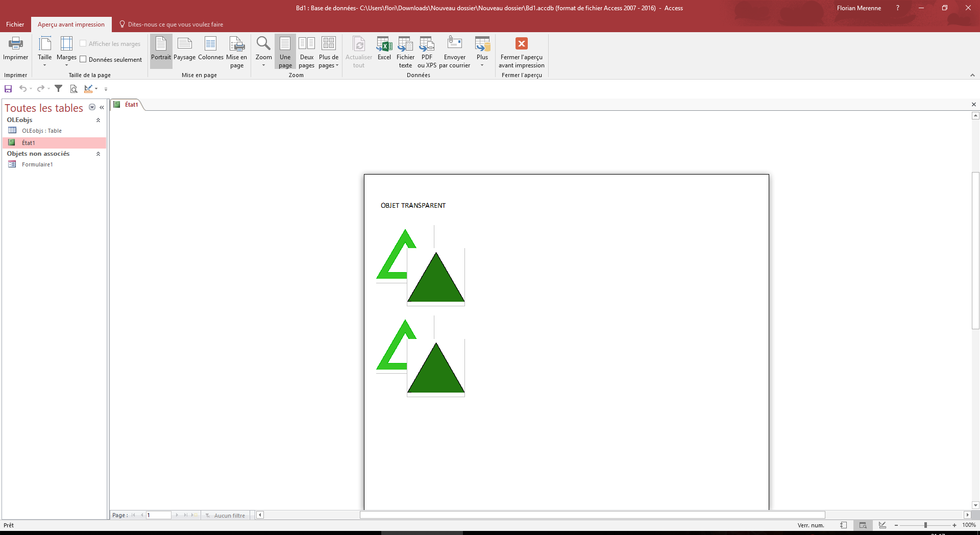Screen dimensions: 980x535
Task: Open the Toutes les tables category dropdown
Action: pyautogui.click(x=92, y=107)
